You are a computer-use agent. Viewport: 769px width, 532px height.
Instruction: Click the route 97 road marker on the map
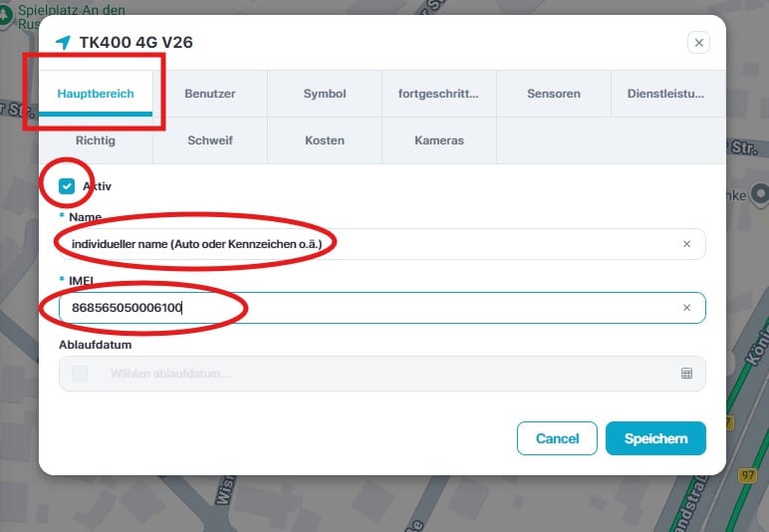[748, 477]
